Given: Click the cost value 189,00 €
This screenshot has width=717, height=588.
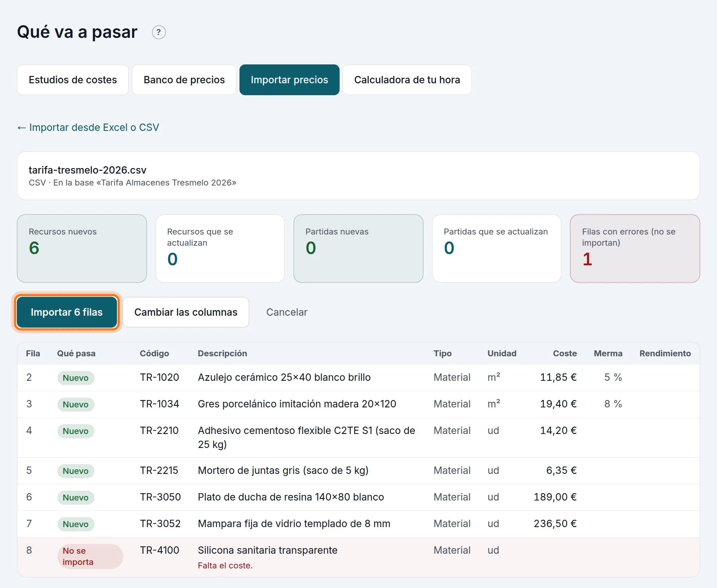Looking at the screenshot, I should click(555, 497).
